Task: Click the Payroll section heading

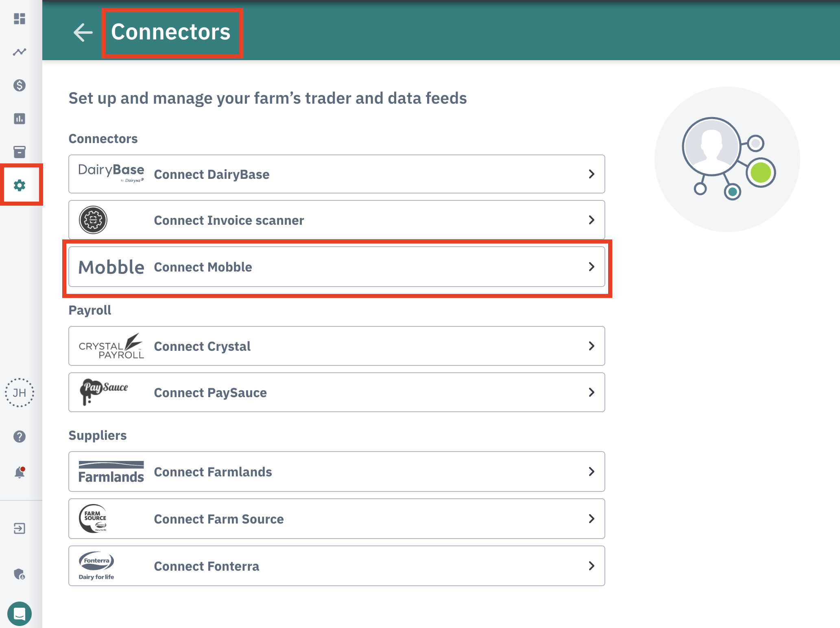Action: click(90, 310)
